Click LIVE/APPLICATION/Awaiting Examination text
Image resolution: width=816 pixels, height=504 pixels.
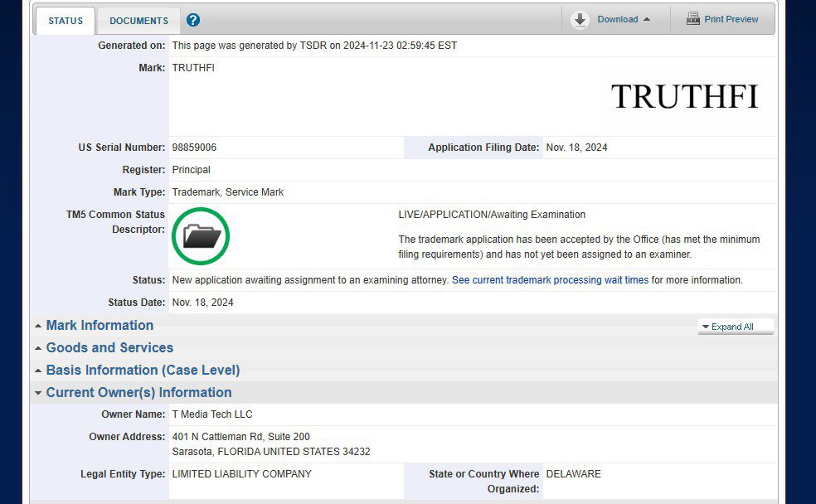coord(492,215)
